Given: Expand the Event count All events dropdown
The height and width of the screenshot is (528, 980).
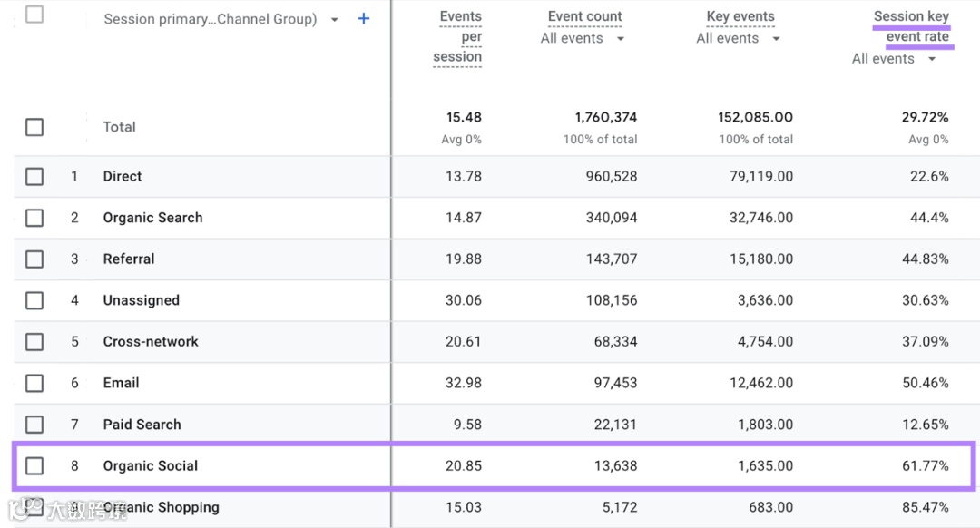Looking at the screenshot, I should coord(621,39).
